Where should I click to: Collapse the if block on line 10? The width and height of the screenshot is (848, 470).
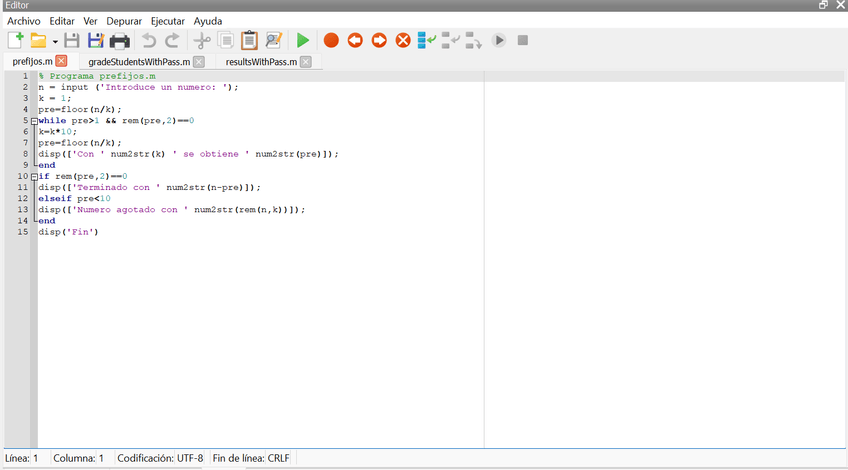coord(34,177)
